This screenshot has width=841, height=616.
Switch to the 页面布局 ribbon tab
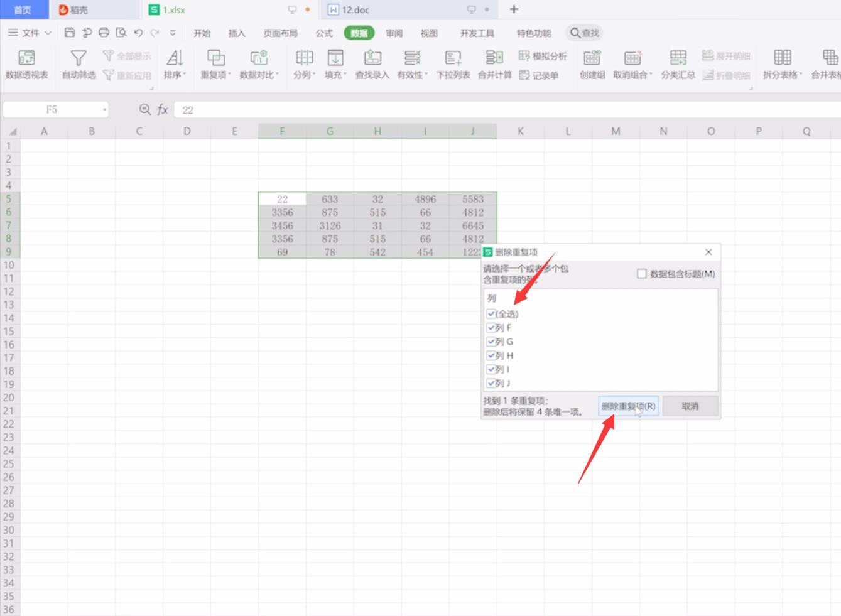tap(280, 33)
